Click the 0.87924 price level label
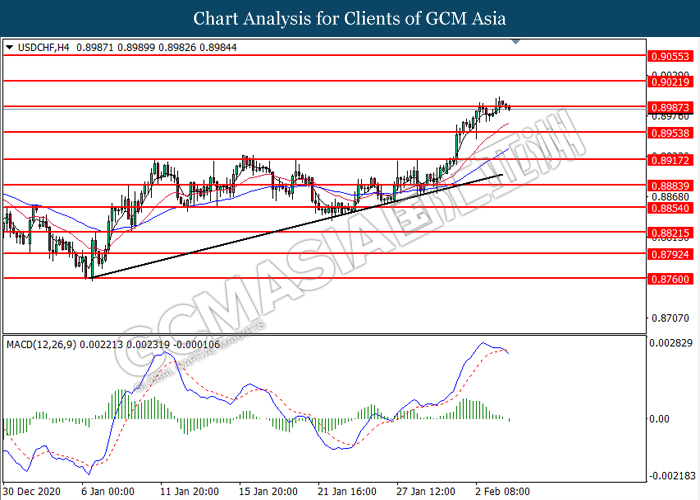 668,254
